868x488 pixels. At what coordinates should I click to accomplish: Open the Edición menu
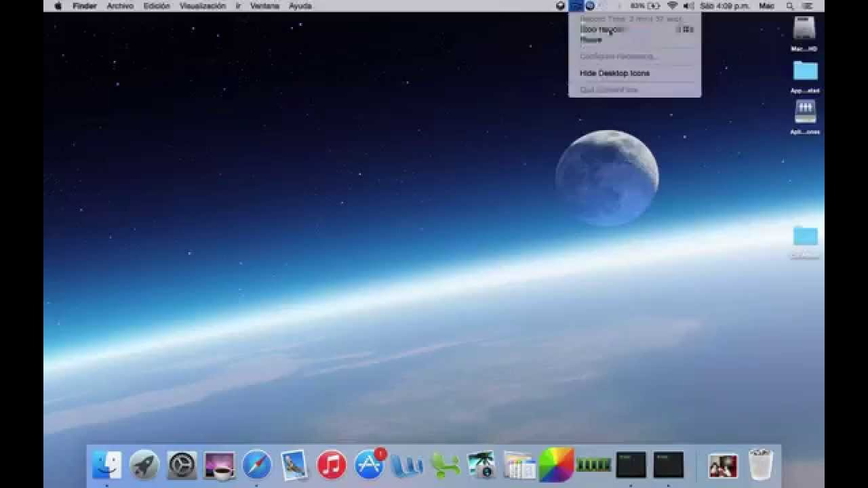(x=157, y=5)
